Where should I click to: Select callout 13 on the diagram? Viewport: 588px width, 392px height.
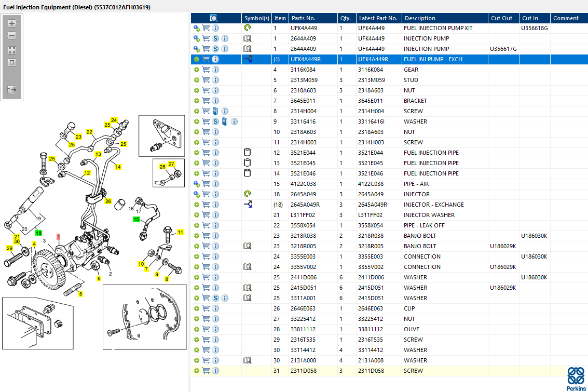(x=98, y=154)
